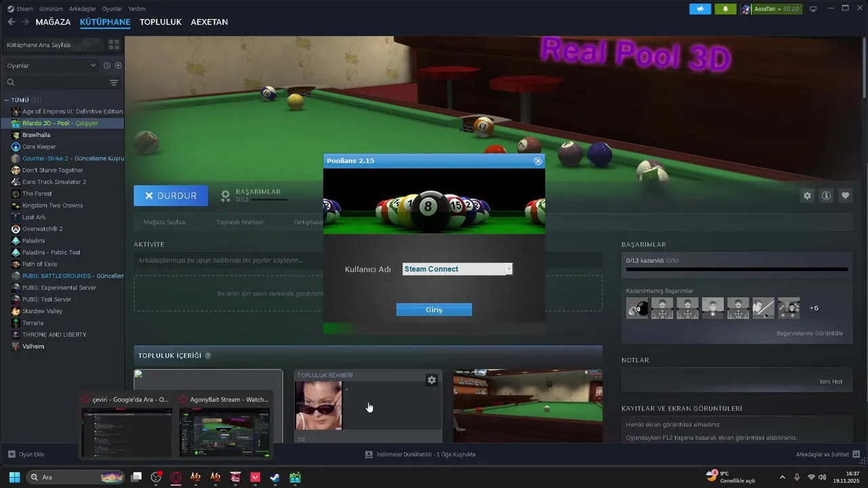
Task: Select Stardew Valley in library list
Action: [x=62, y=311]
